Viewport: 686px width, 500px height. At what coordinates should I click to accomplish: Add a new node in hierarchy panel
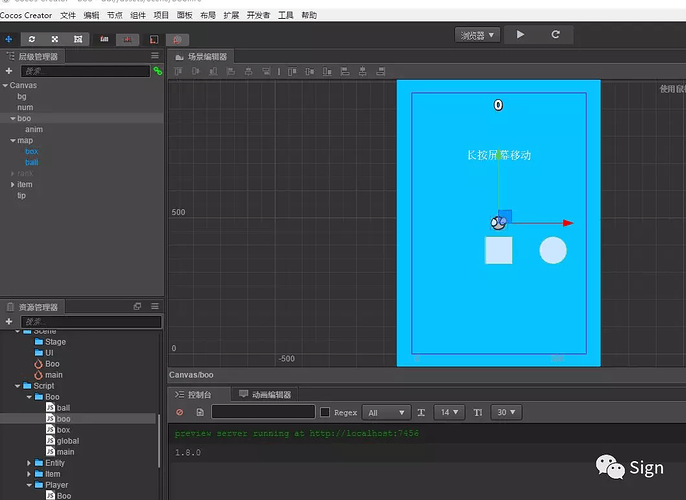point(9,72)
